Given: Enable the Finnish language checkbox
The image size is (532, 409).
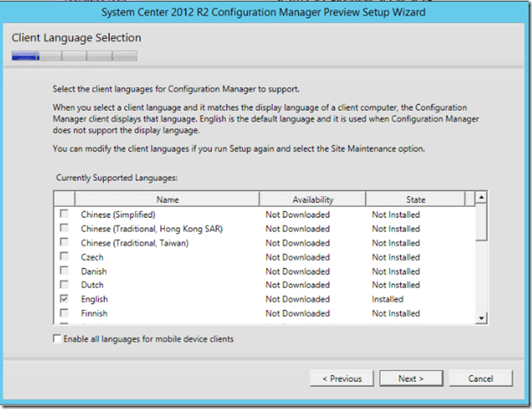Looking at the screenshot, I should click(x=65, y=314).
